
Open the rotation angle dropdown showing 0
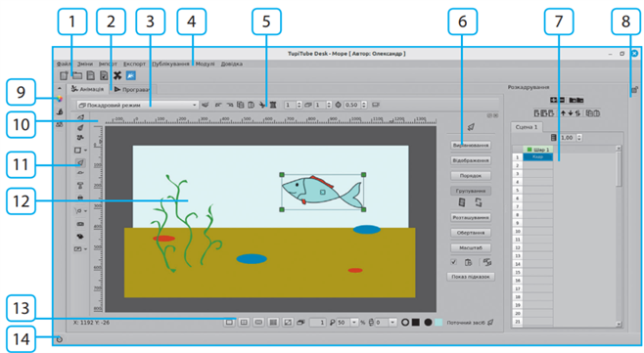392,323
